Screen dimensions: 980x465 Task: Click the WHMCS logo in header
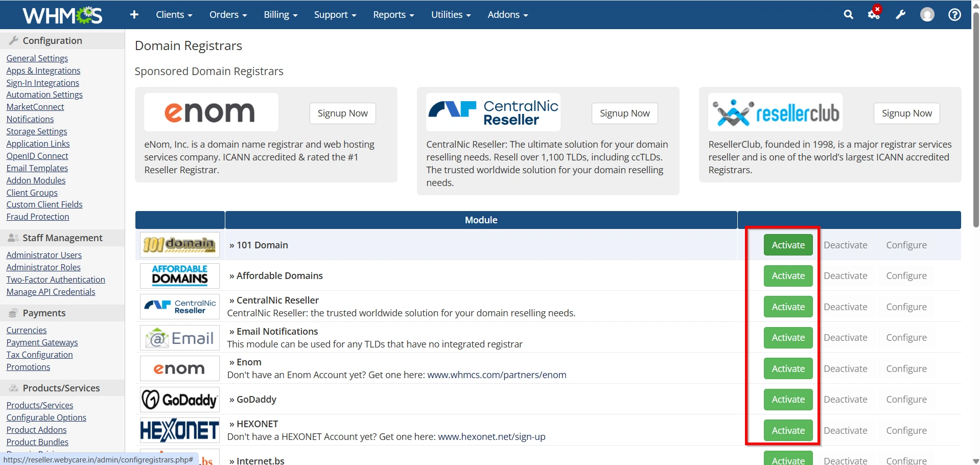point(62,15)
